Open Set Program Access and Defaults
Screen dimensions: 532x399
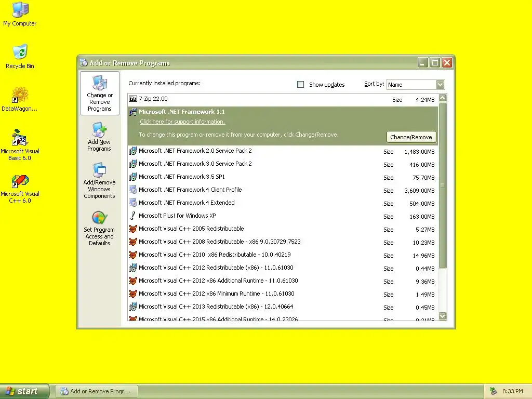(99, 228)
